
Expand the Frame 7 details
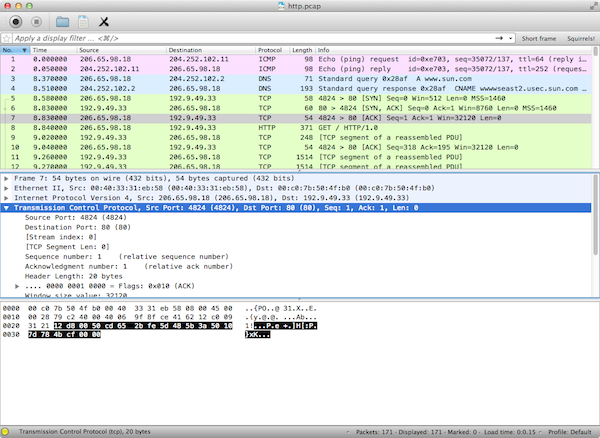(7, 177)
